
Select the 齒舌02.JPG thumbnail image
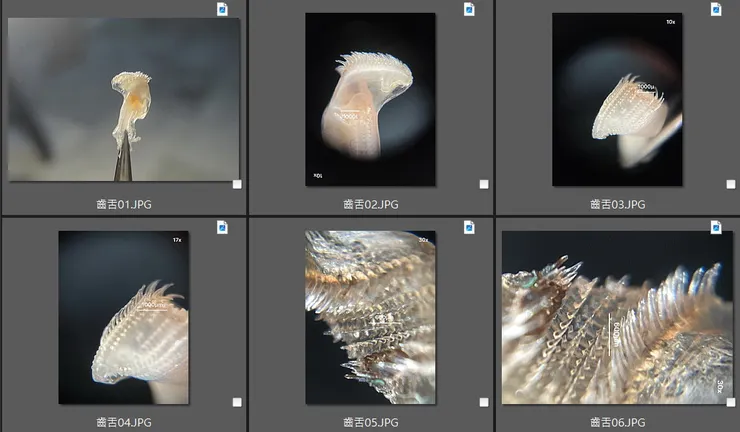pos(370,99)
